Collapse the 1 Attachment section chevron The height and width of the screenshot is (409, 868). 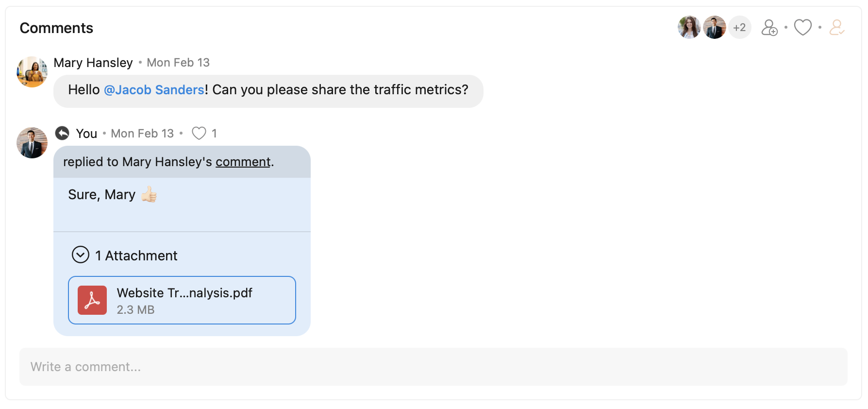point(81,255)
